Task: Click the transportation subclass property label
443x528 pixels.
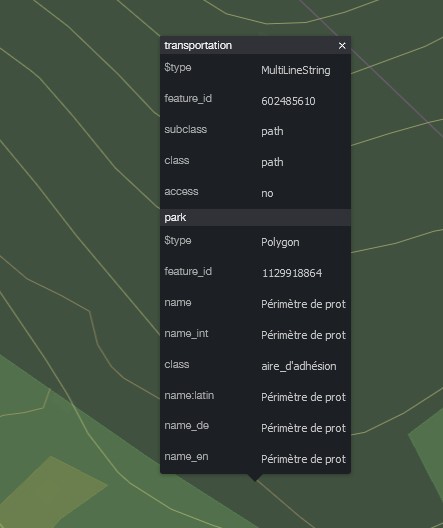Action: click(x=185, y=130)
